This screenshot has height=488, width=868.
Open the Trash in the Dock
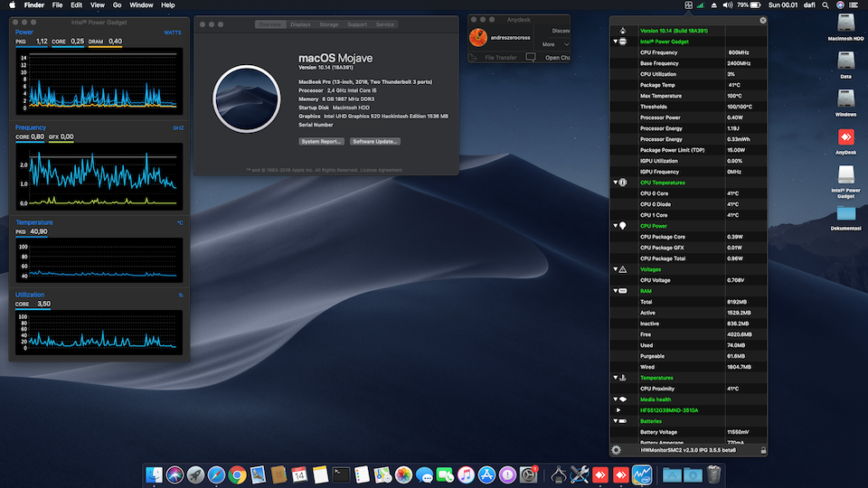point(714,474)
